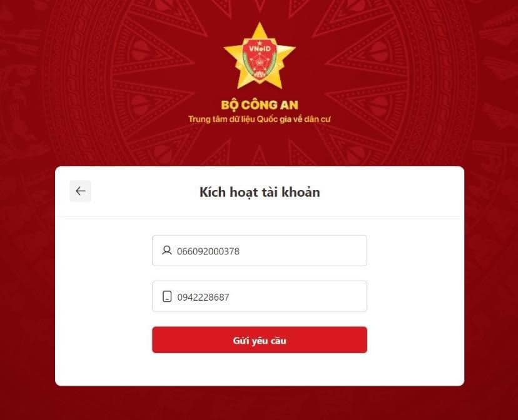Click the person icon in ID field
The image size is (518, 420).
[167, 251]
